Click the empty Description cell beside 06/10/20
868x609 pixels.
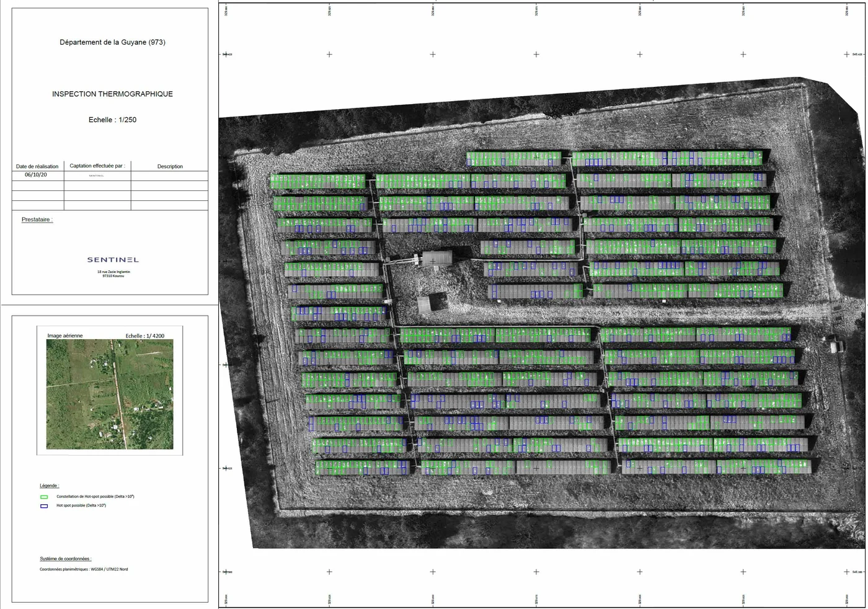click(169, 176)
